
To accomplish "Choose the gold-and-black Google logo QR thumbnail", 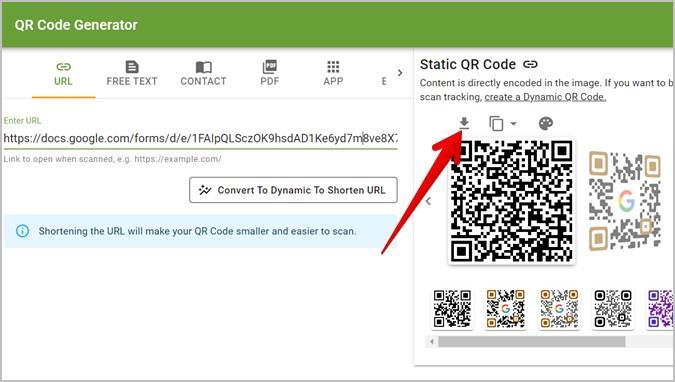I will pos(505,309).
